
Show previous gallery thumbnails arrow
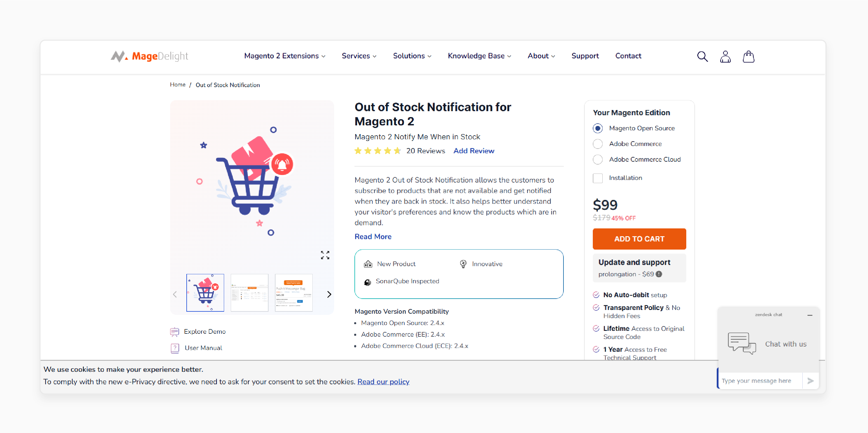tap(175, 294)
